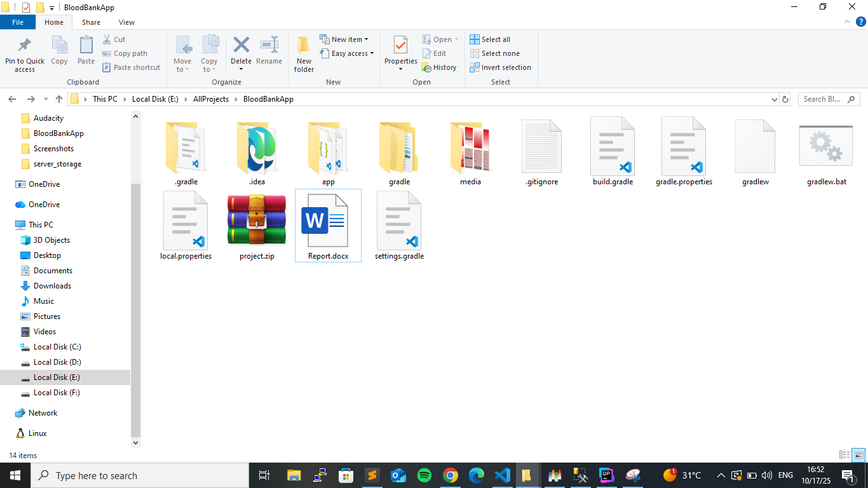The width and height of the screenshot is (868, 488).
Task: Click AllProjects in the address breadcrumb
Action: [210, 99]
